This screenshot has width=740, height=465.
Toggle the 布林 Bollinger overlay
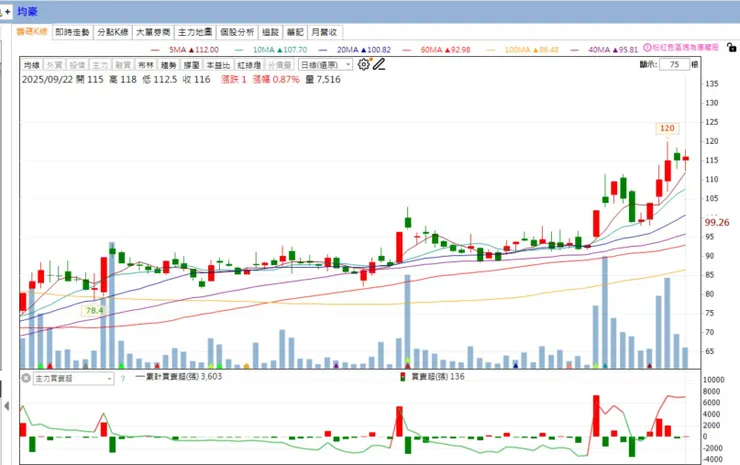[x=146, y=65]
